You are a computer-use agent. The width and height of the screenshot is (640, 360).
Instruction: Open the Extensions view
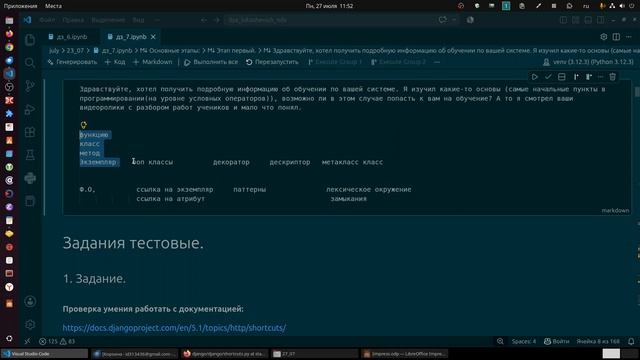pyautogui.click(x=30, y=132)
